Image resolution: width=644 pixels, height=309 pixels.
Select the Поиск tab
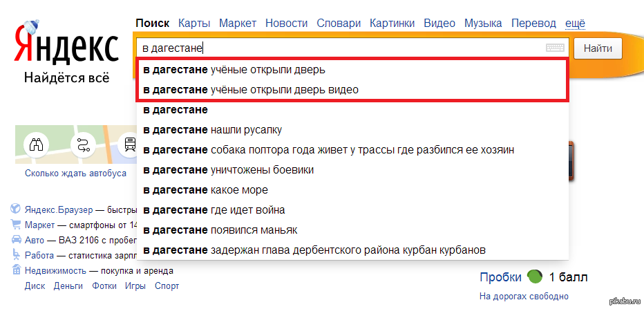(x=153, y=24)
